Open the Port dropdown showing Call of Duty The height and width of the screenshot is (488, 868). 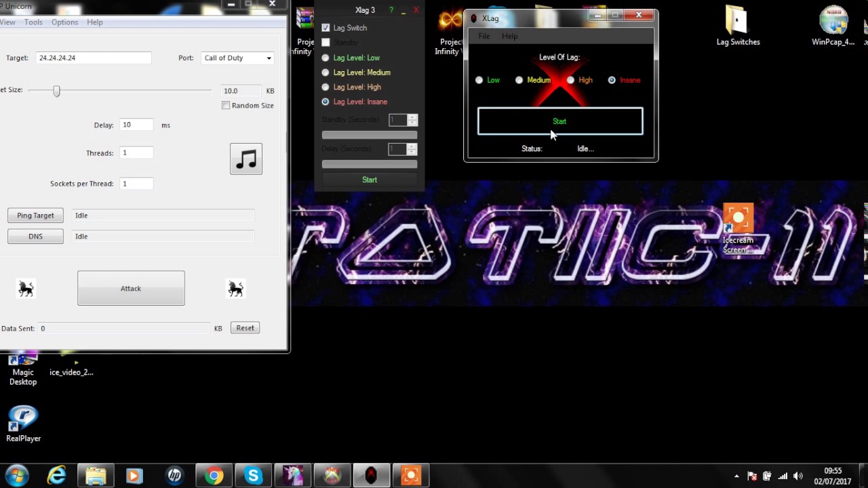(x=237, y=58)
